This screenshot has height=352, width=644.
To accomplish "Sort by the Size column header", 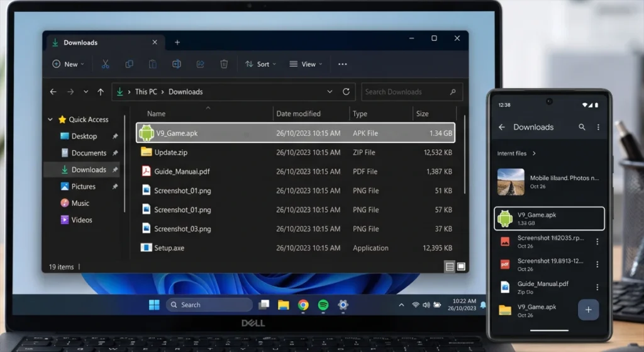I will coord(422,113).
